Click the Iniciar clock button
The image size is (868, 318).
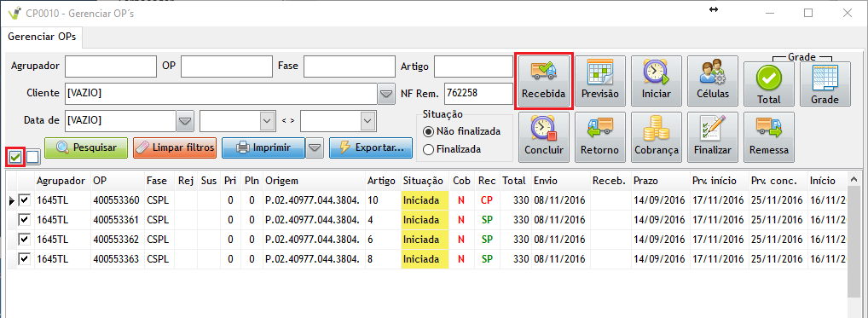(656, 81)
